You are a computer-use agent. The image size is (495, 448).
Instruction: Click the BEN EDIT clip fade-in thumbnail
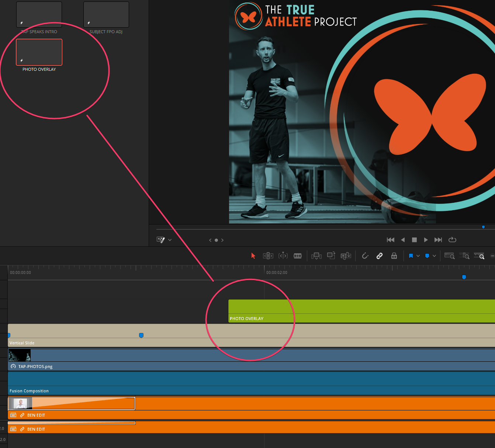[x=20, y=403]
